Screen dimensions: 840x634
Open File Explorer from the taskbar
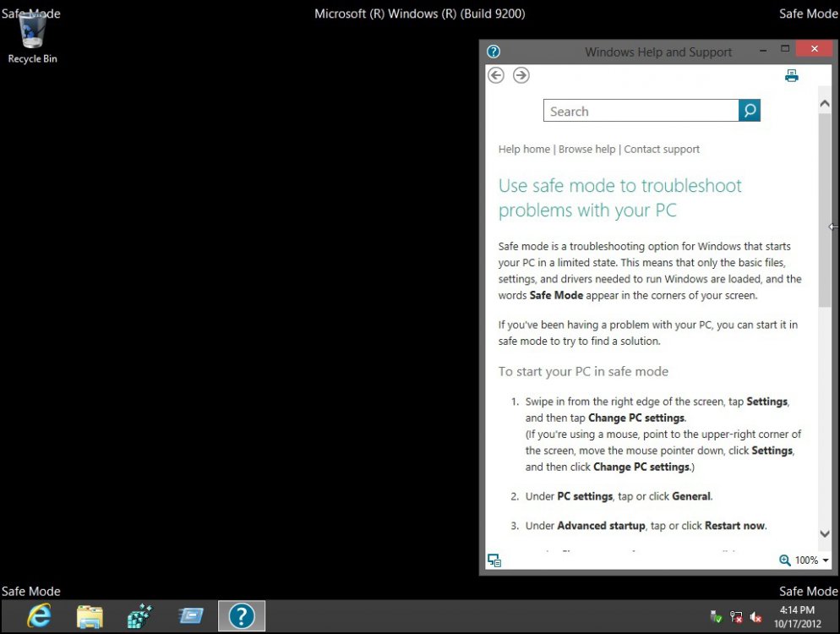coord(90,616)
